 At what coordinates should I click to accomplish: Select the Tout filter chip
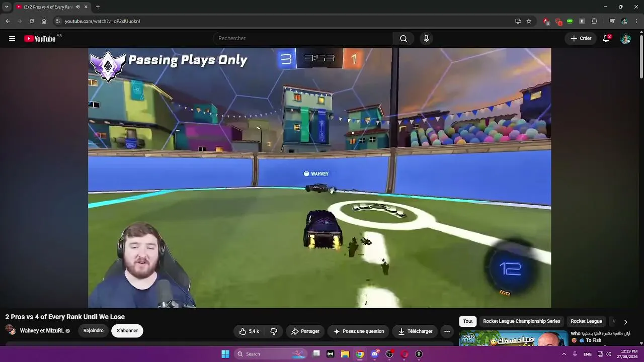tap(468, 321)
